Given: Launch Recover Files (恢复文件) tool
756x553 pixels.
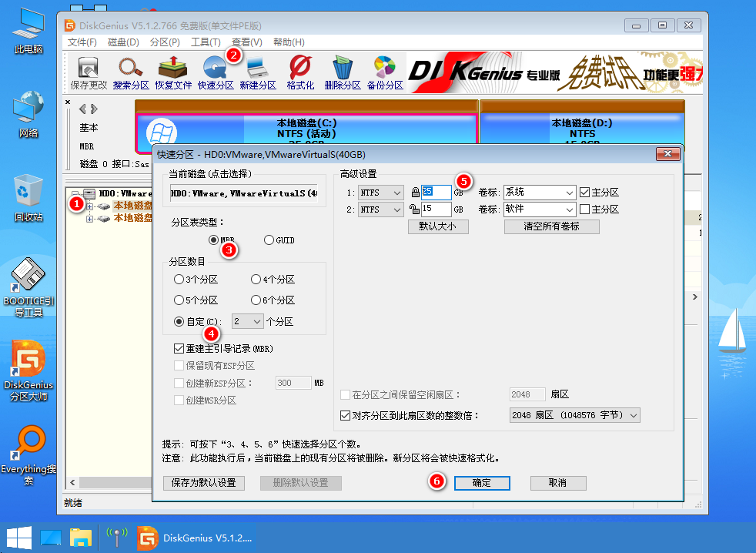Looking at the screenshot, I should (173, 72).
